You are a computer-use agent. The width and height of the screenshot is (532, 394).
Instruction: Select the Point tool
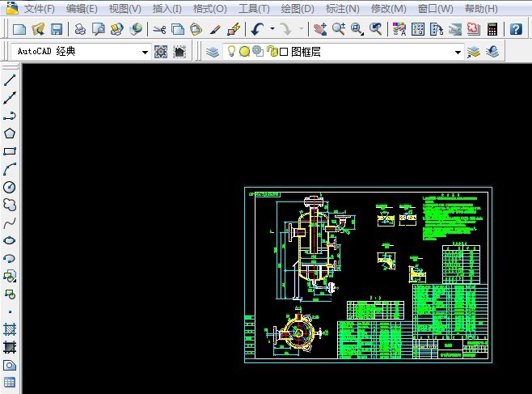[x=10, y=311]
